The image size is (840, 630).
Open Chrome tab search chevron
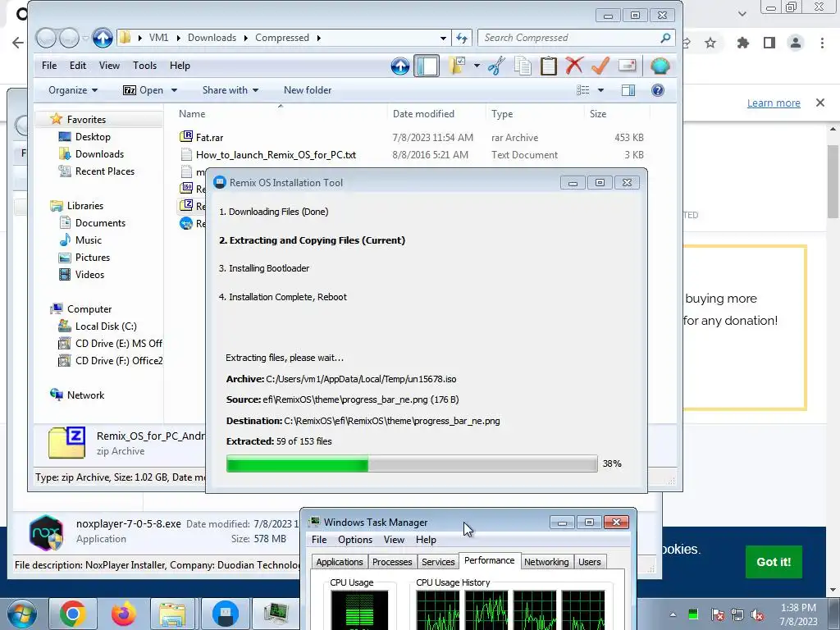coord(742,13)
